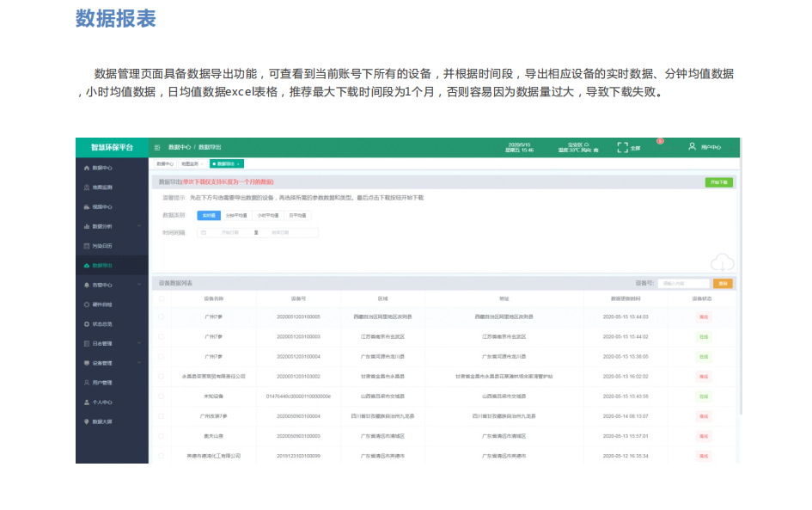The width and height of the screenshot is (812, 510).
Task: Click 数据中心 breadcrumb in header
Action: pyautogui.click(x=180, y=148)
